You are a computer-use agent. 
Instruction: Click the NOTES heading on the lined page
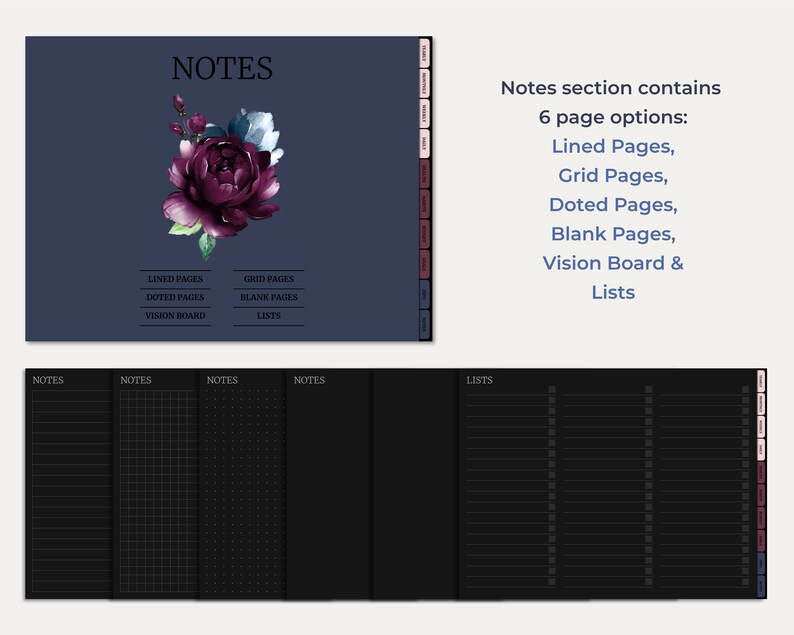pos(48,380)
